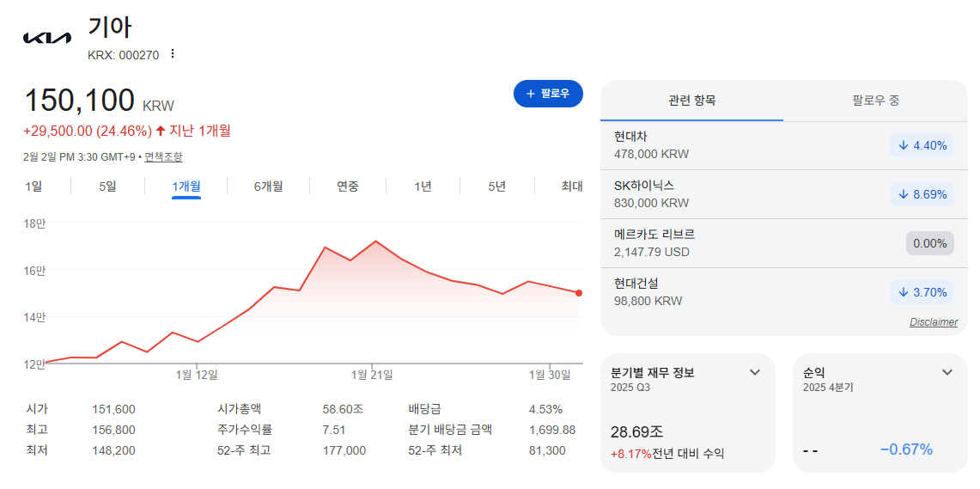Click the Kia logo icon
Viewport: 980px width, 489px height.
coord(47,38)
